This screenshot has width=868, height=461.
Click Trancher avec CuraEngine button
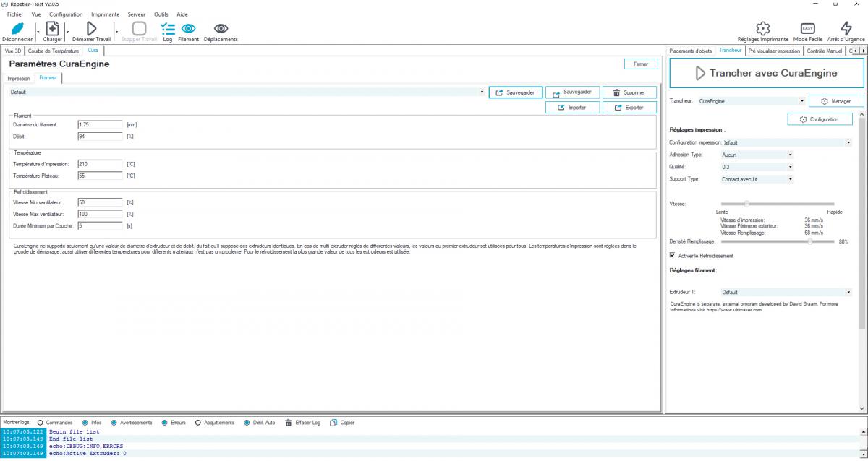(x=766, y=73)
